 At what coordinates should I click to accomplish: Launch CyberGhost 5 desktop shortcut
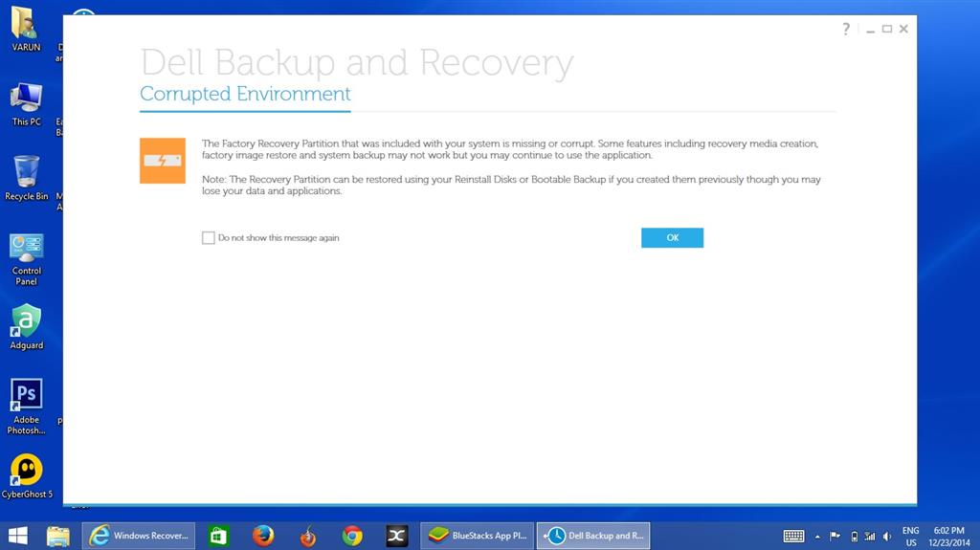(26, 476)
